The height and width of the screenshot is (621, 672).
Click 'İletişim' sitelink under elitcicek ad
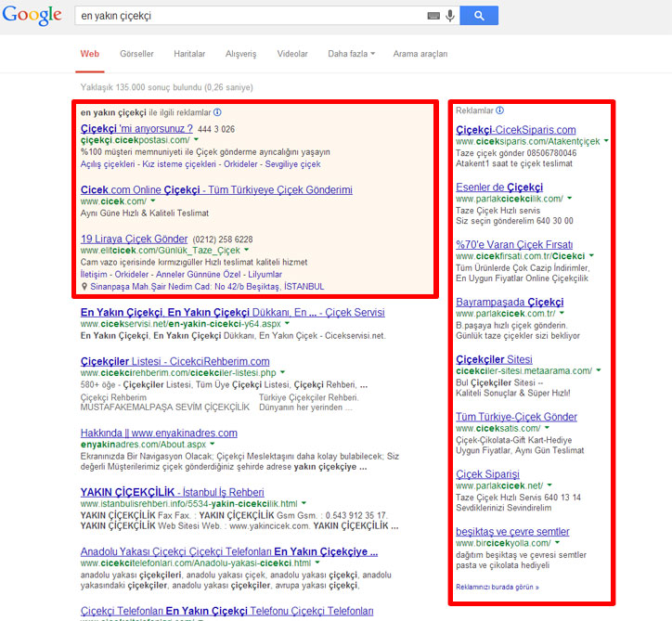[x=94, y=274]
